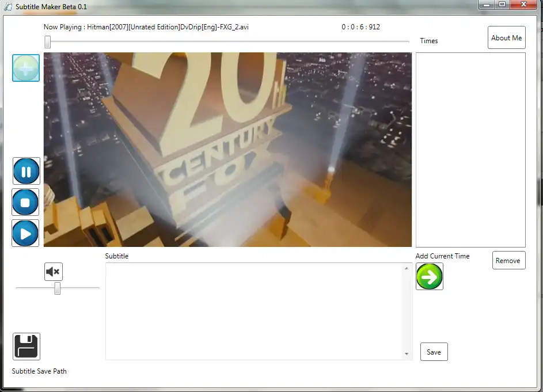Click the Subtitle box scroll down arrow
This screenshot has width=543, height=392.
[407, 354]
